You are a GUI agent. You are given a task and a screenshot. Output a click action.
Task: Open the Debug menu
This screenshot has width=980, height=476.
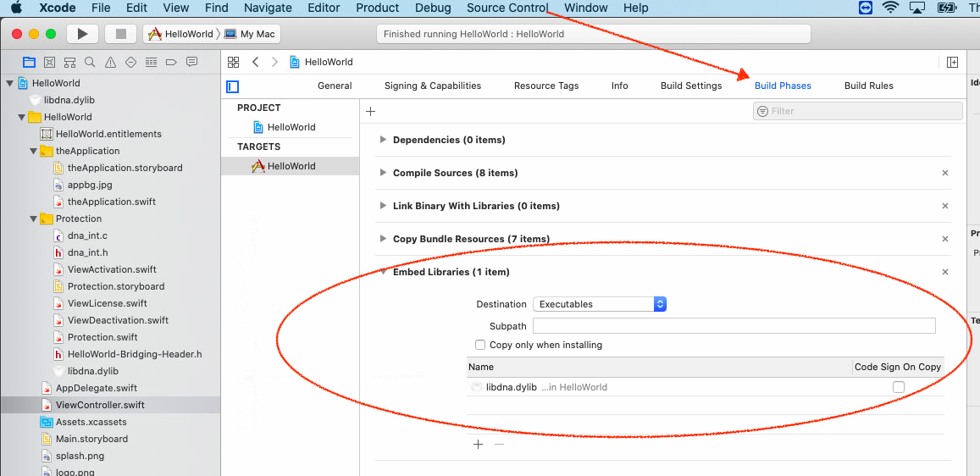[433, 8]
